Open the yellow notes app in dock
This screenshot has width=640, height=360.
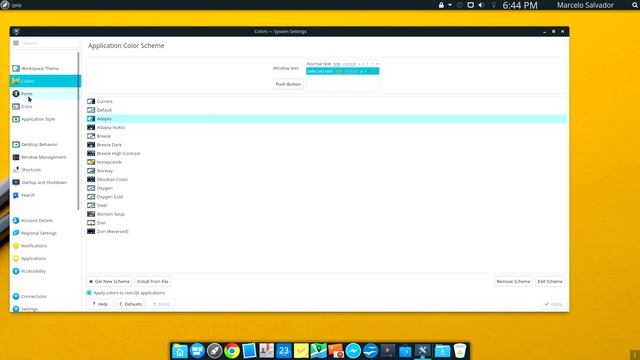click(x=301, y=351)
